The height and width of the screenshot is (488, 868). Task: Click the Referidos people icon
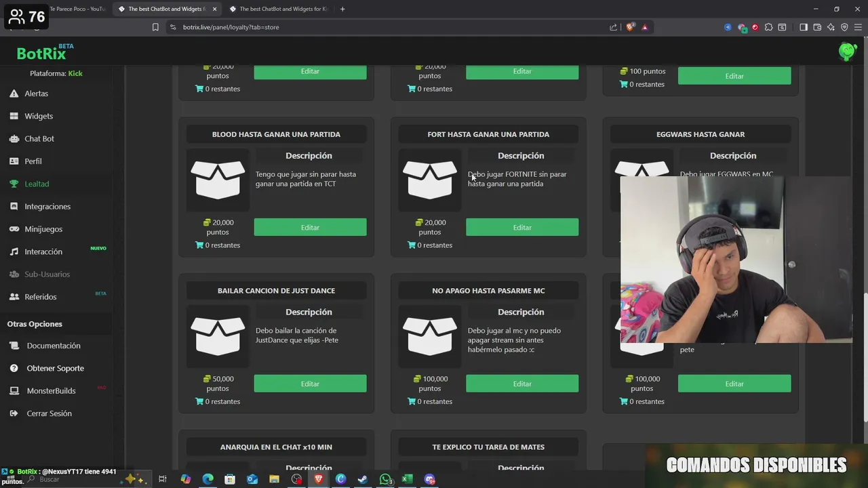(14, 297)
